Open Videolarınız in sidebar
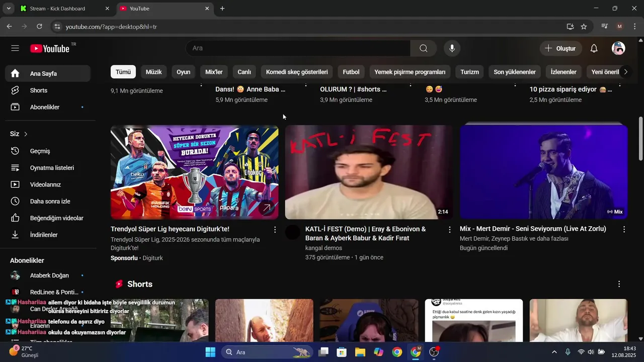 click(x=48, y=185)
